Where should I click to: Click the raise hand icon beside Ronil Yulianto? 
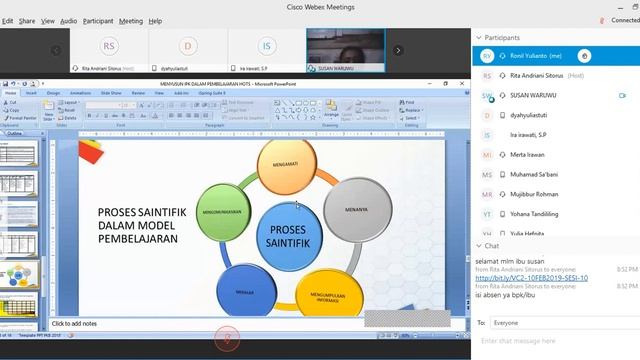(x=584, y=56)
